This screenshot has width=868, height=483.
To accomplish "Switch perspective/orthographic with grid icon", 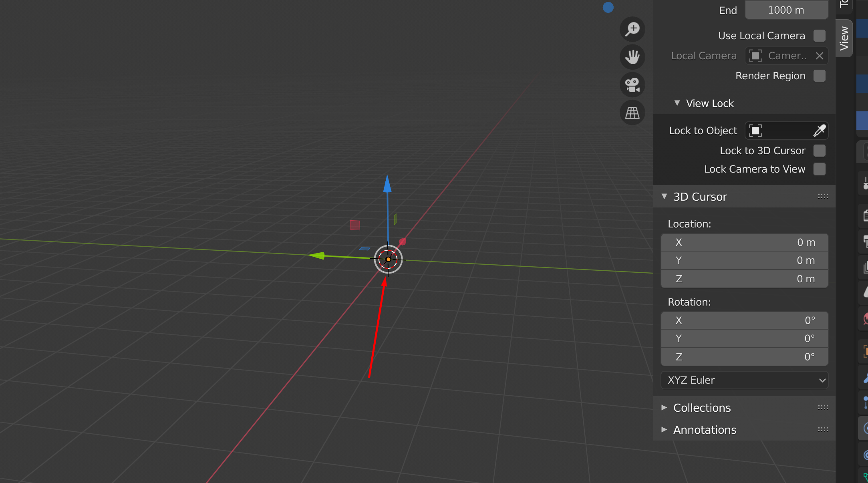I will click(x=632, y=113).
